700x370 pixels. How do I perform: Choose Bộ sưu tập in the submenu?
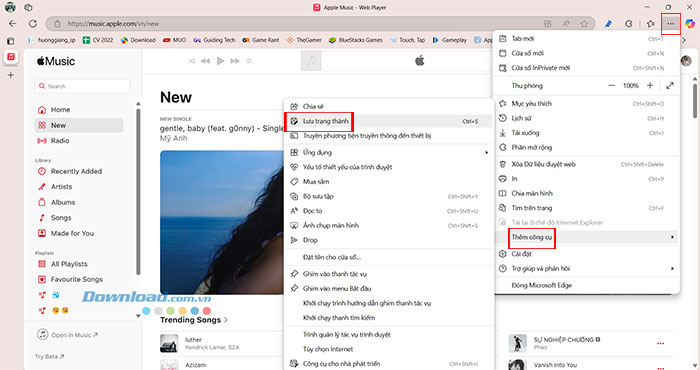tap(389, 196)
